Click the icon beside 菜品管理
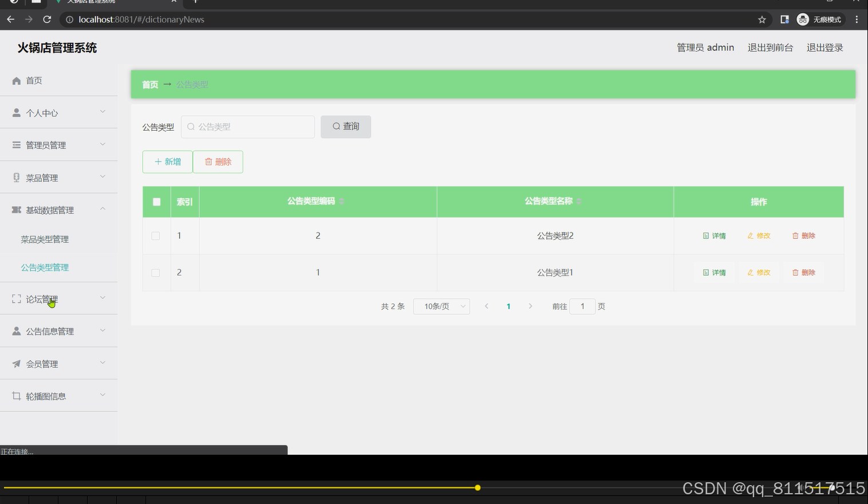Viewport: 868px width, 504px height. (17, 178)
